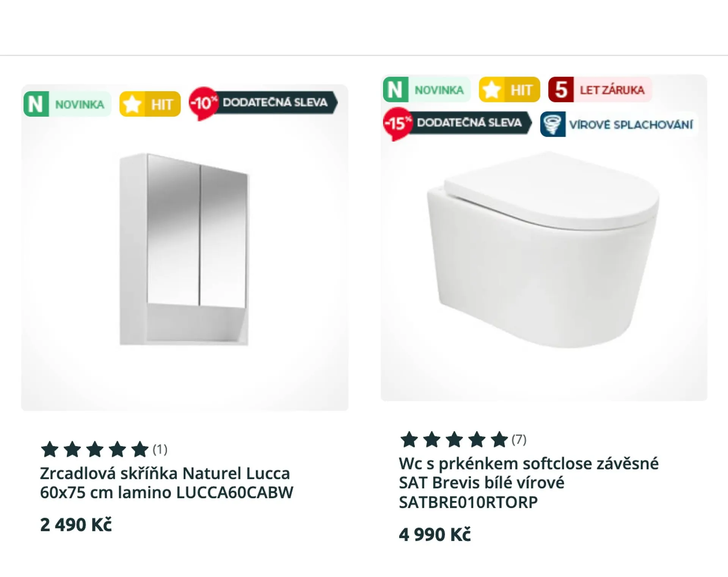Click the 4 990 Kč price

[435, 535]
